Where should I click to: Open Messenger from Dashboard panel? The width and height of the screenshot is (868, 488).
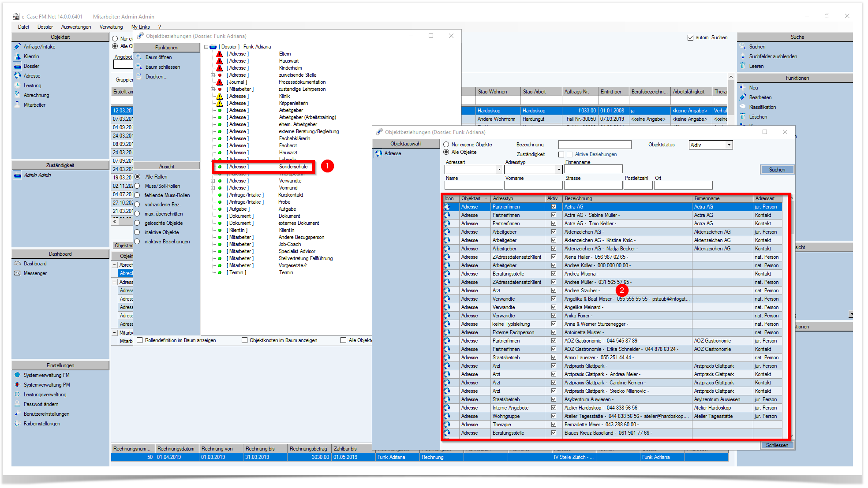tap(35, 273)
